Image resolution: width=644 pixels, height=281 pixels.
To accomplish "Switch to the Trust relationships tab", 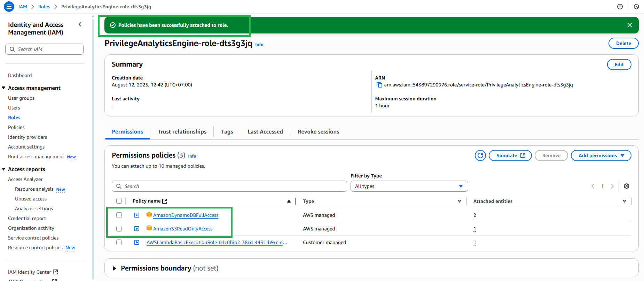I will pyautogui.click(x=182, y=132).
